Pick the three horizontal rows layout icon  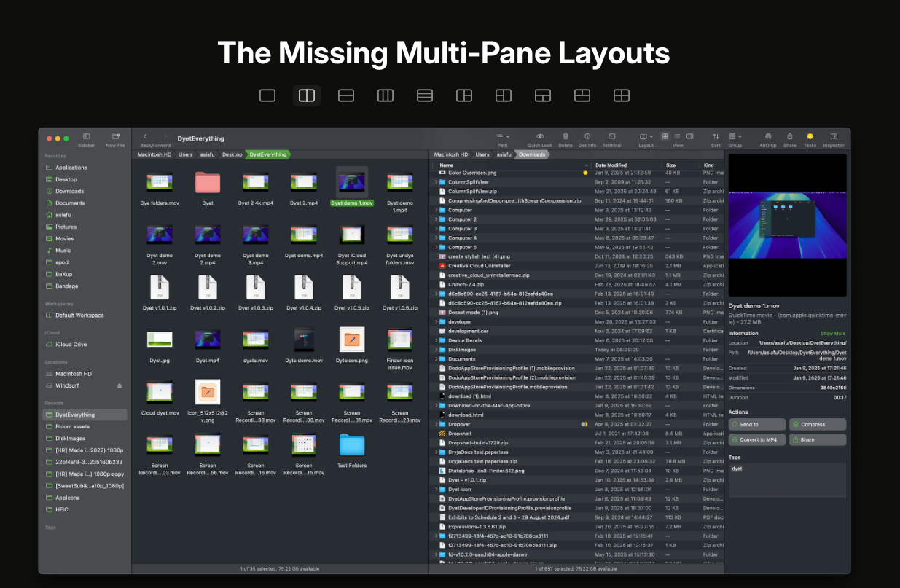(425, 95)
